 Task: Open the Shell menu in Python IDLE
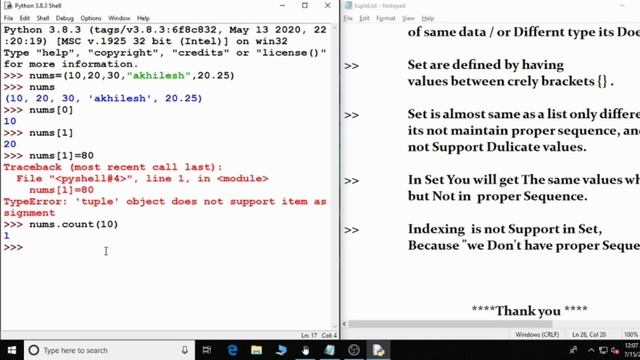42,18
